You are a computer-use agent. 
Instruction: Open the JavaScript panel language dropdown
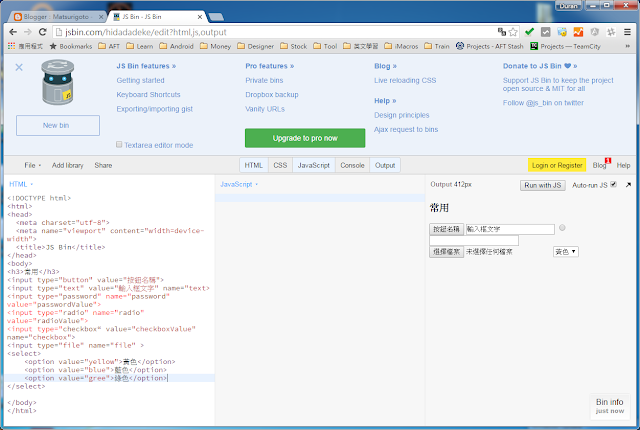(239, 184)
